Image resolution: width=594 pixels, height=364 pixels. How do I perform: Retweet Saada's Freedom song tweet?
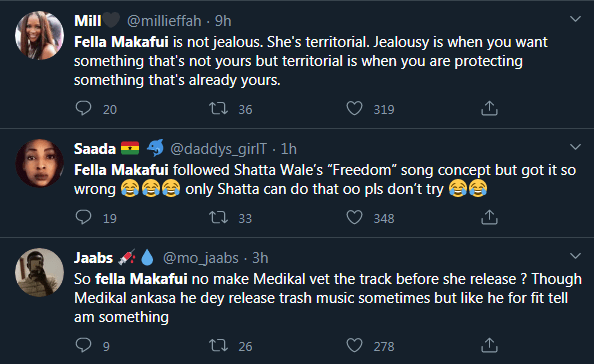(x=219, y=217)
